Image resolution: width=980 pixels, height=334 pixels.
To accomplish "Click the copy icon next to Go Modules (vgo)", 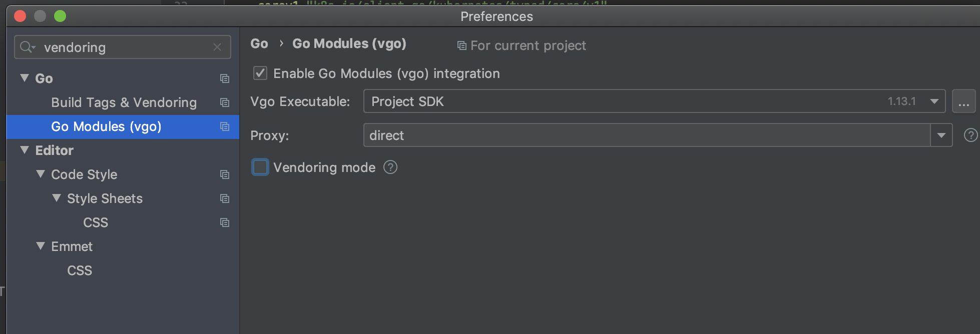I will click(x=224, y=127).
